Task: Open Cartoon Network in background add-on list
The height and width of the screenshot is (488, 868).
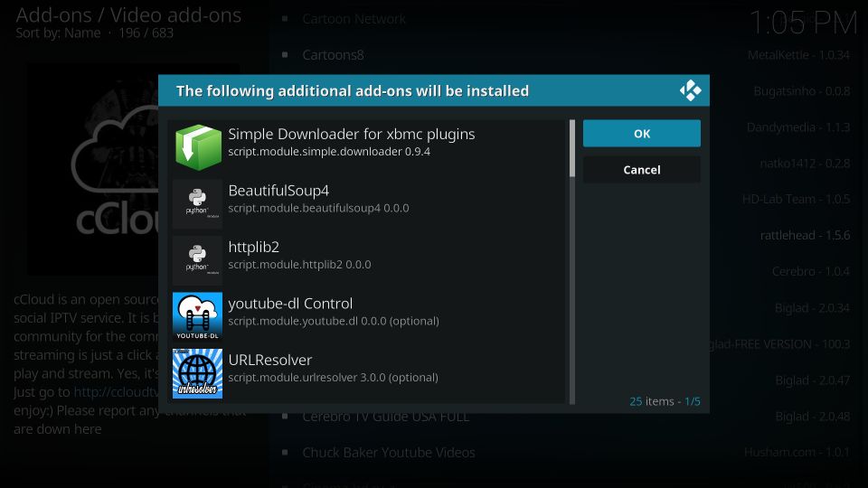Action: point(354,19)
